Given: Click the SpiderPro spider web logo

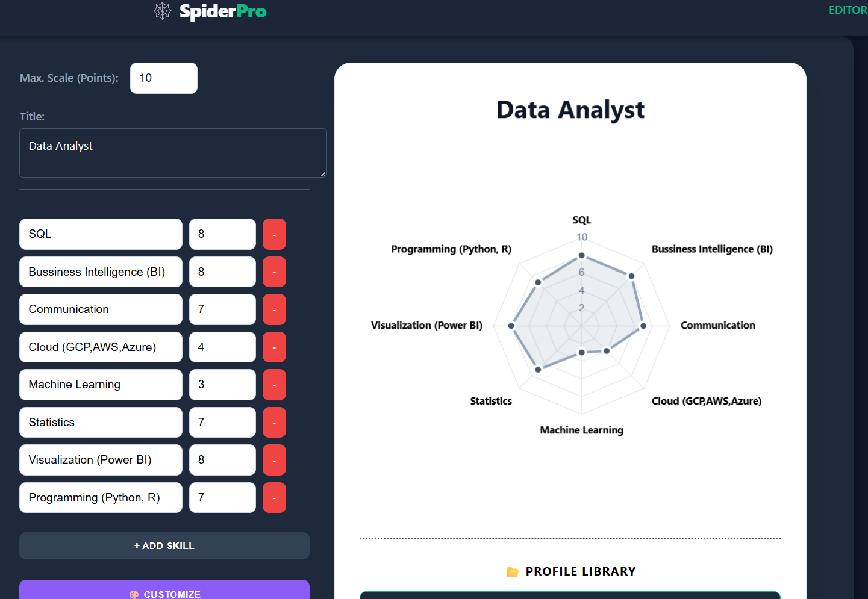Looking at the screenshot, I should pos(161,11).
